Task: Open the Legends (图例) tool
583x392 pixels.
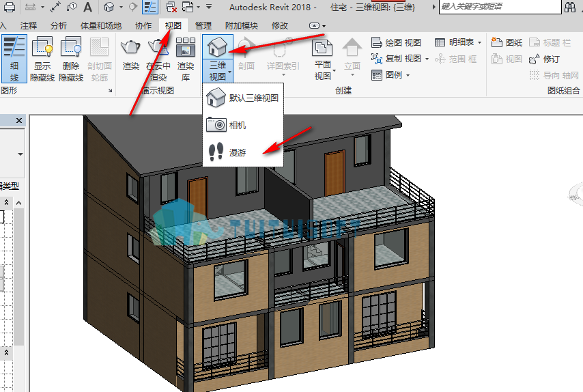Action: (390, 74)
